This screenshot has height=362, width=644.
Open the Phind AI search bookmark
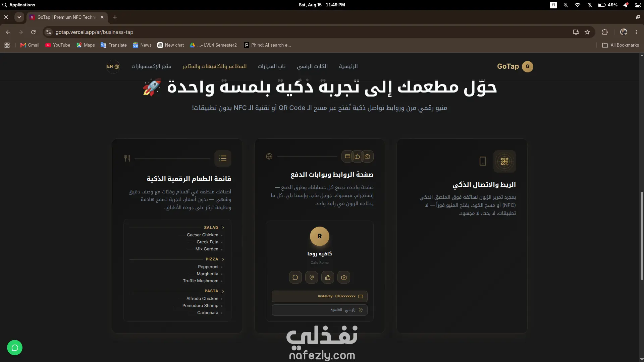tap(268, 45)
